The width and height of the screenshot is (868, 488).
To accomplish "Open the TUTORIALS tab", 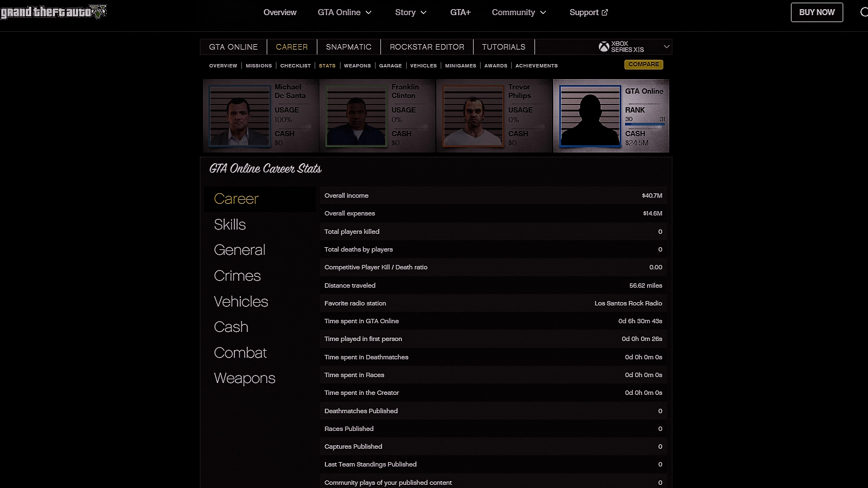I will pos(503,47).
